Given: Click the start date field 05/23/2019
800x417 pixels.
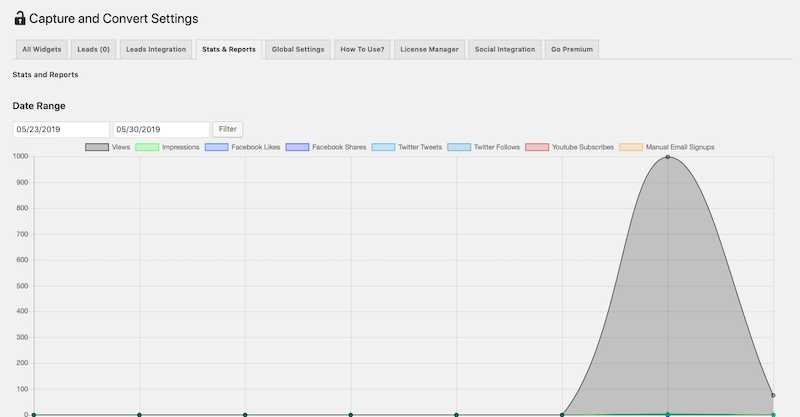Looking at the screenshot, I should tap(60, 129).
